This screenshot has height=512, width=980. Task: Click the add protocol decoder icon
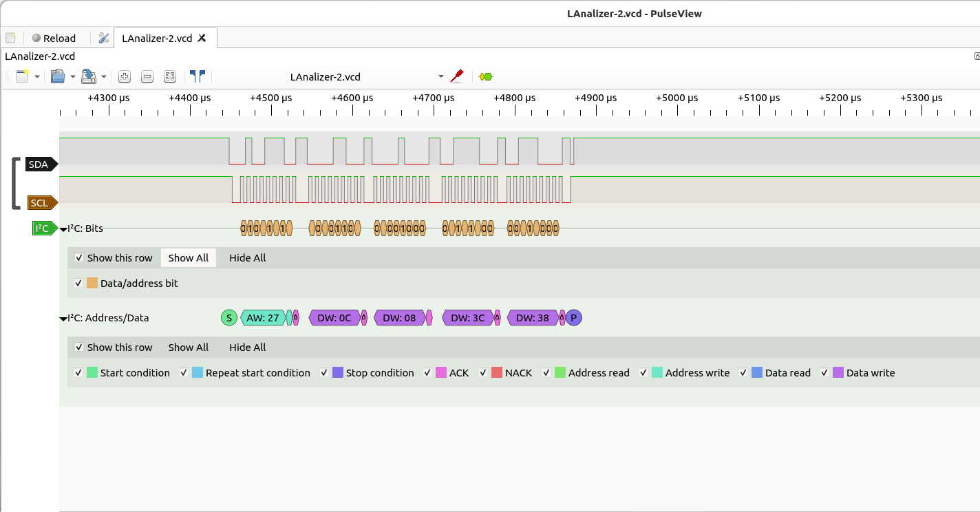[x=486, y=76]
